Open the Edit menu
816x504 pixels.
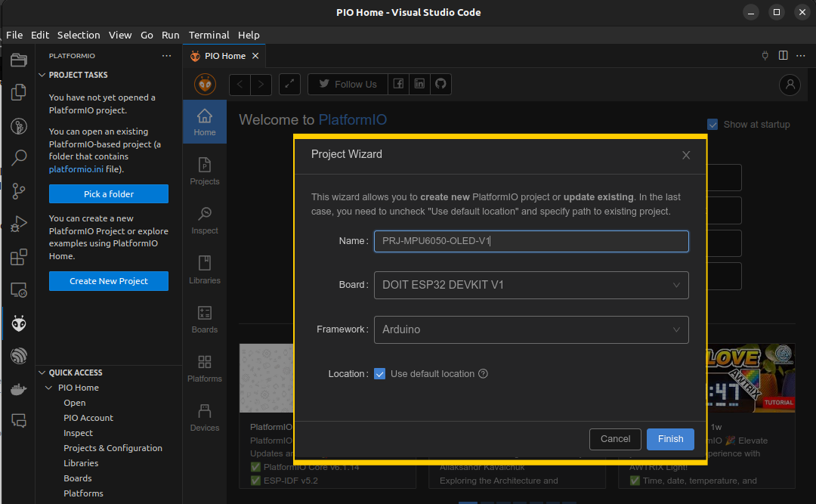(40, 35)
